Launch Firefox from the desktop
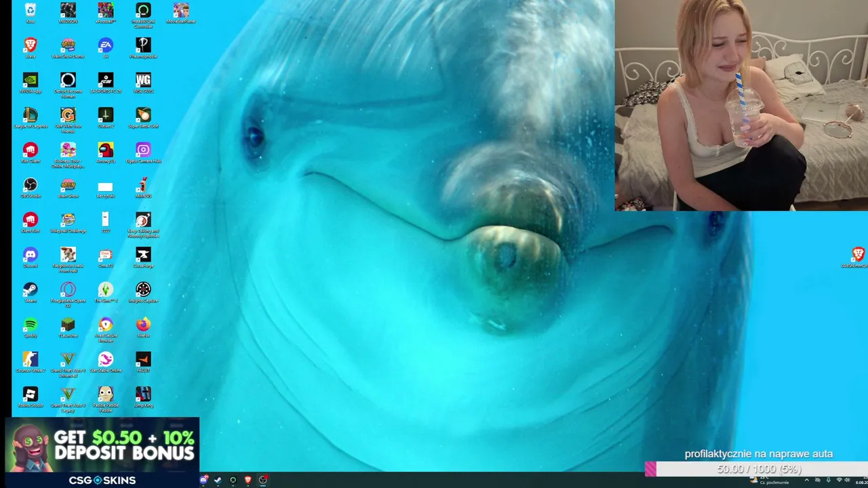The height and width of the screenshot is (488, 868). click(143, 327)
